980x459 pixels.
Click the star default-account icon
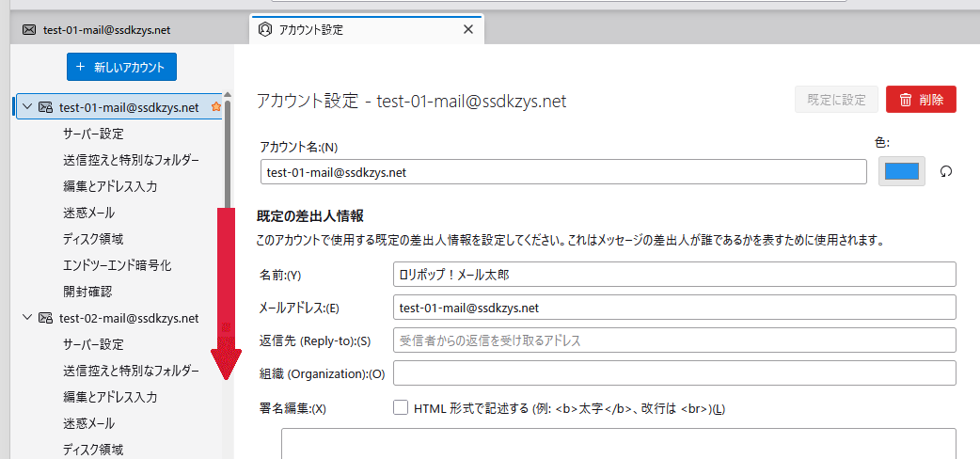coord(216,107)
